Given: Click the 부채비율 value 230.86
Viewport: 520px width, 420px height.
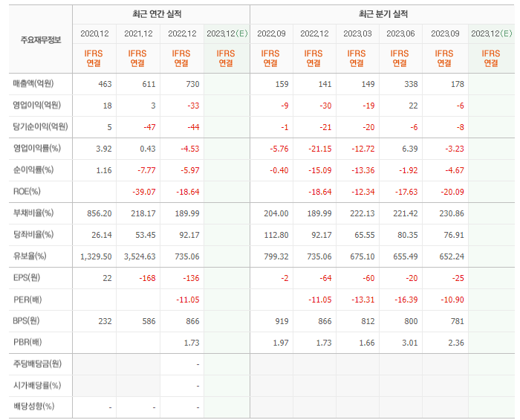Looking at the screenshot, I should point(452,213).
